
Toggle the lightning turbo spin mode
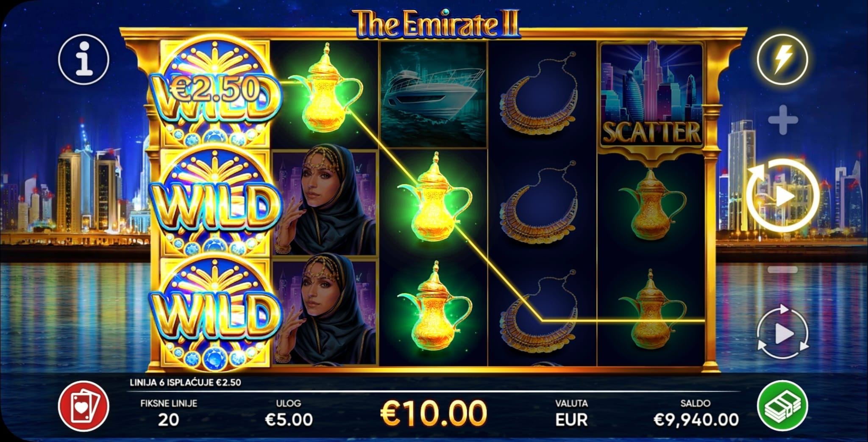783,59
